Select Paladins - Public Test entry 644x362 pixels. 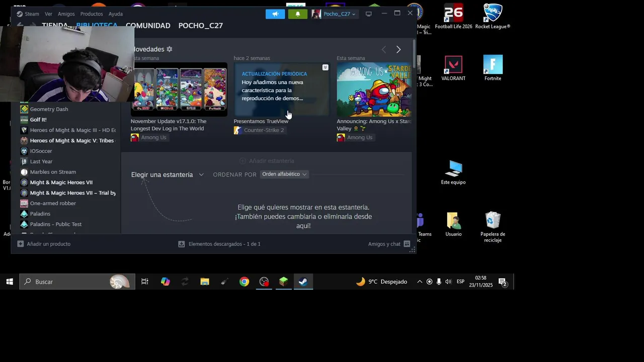56,224
